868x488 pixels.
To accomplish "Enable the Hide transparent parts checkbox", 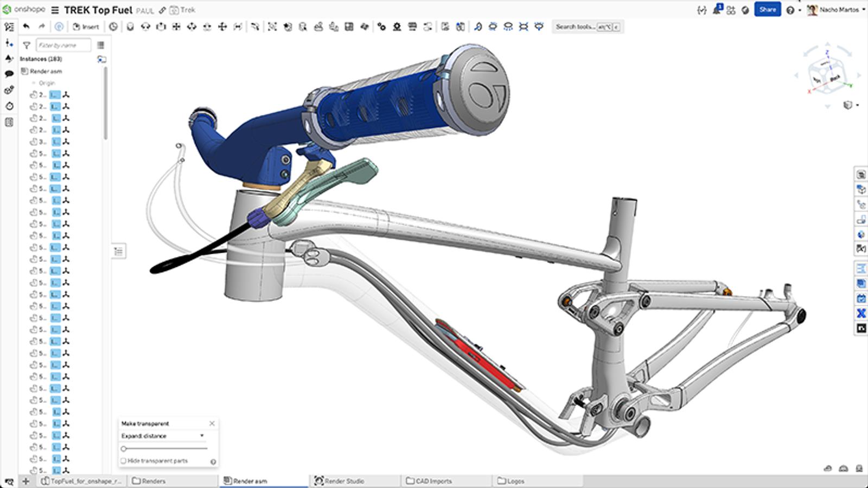I will [123, 461].
